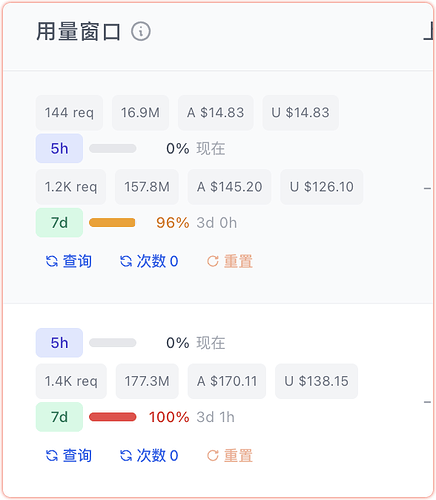Screen dimensions: 436x500
Task: Click the 144 req badge
Action: pyautogui.click(x=69, y=113)
